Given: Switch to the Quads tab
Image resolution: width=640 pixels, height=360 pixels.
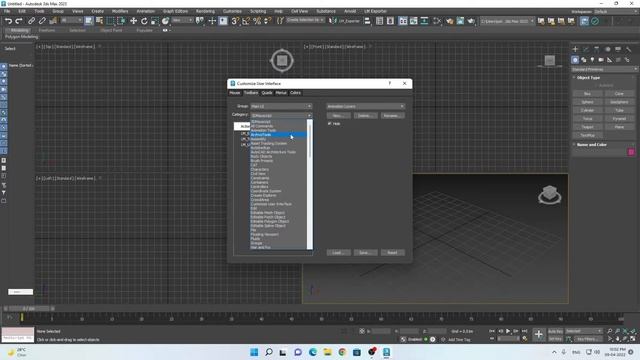Looking at the screenshot, I should [x=267, y=93].
